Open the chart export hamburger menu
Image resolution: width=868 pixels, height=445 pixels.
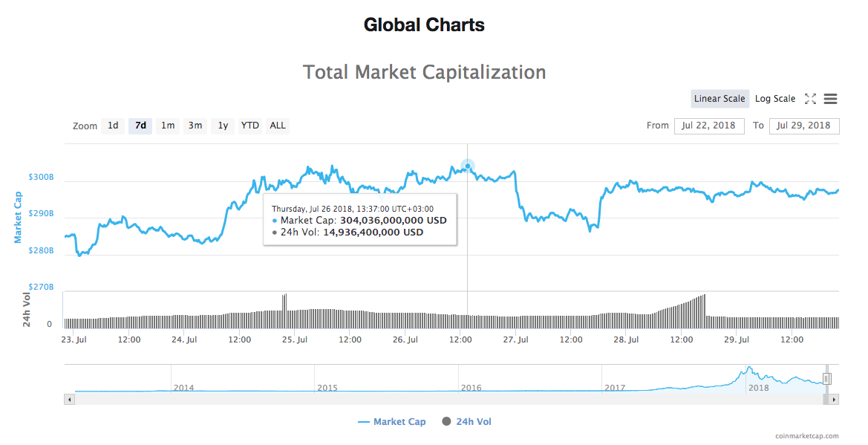click(830, 98)
